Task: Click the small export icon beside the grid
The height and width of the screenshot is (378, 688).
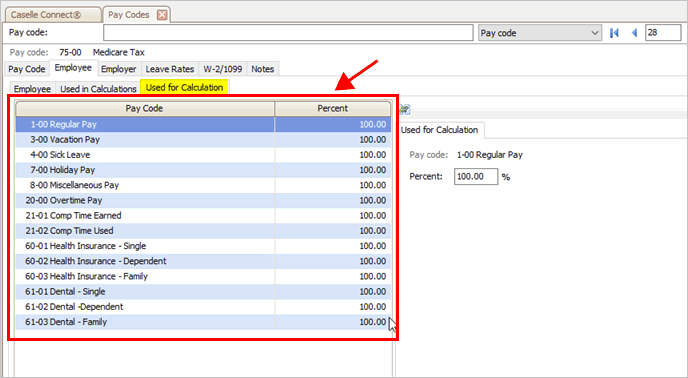Action: pyautogui.click(x=405, y=109)
